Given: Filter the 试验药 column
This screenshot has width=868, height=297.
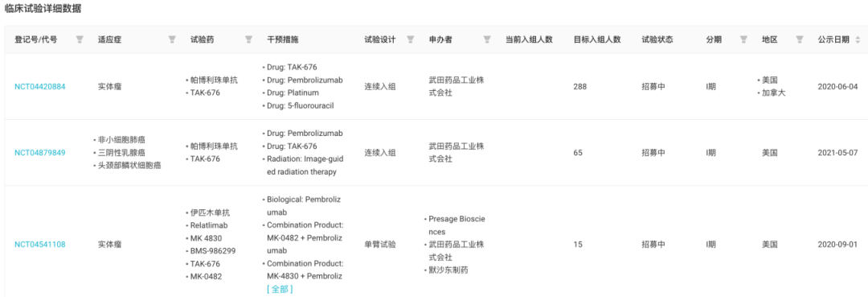Looking at the screenshot, I should (249, 39).
